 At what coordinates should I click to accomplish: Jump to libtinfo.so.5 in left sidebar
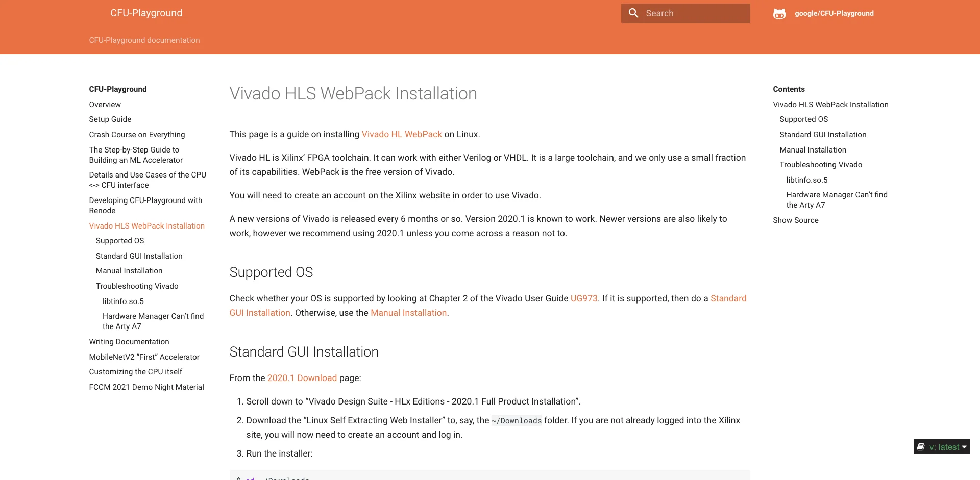tap(123, 301)
